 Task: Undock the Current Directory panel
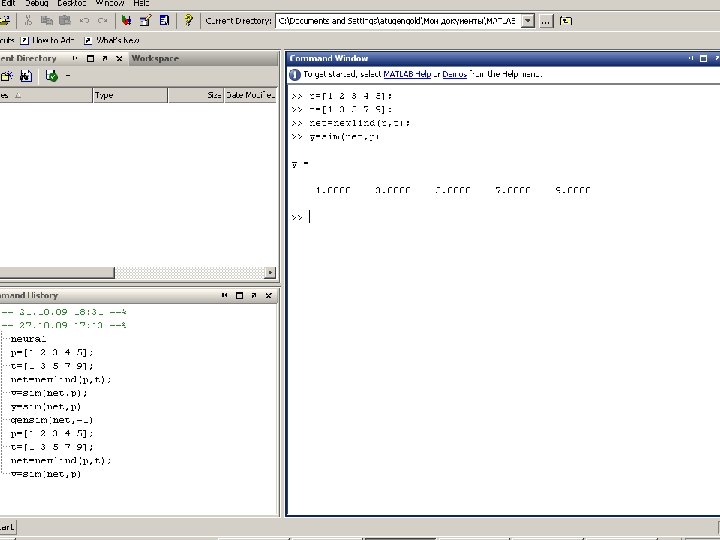[105, 58]
